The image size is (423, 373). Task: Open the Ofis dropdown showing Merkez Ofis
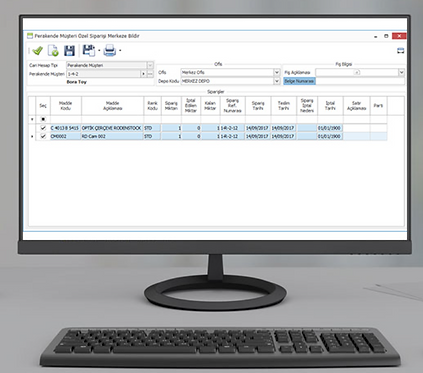click(x=277, y=72)
